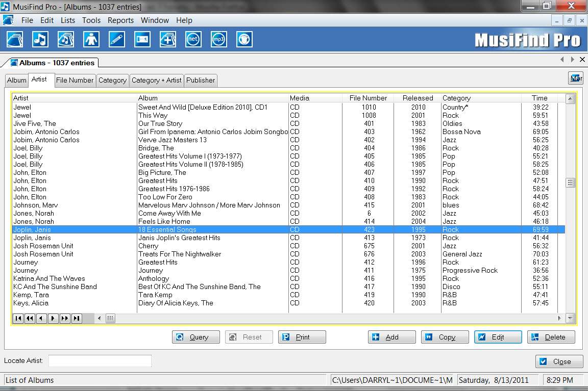Click the Query button
Viewport: 588px width, 391px height.
point(196,337)
